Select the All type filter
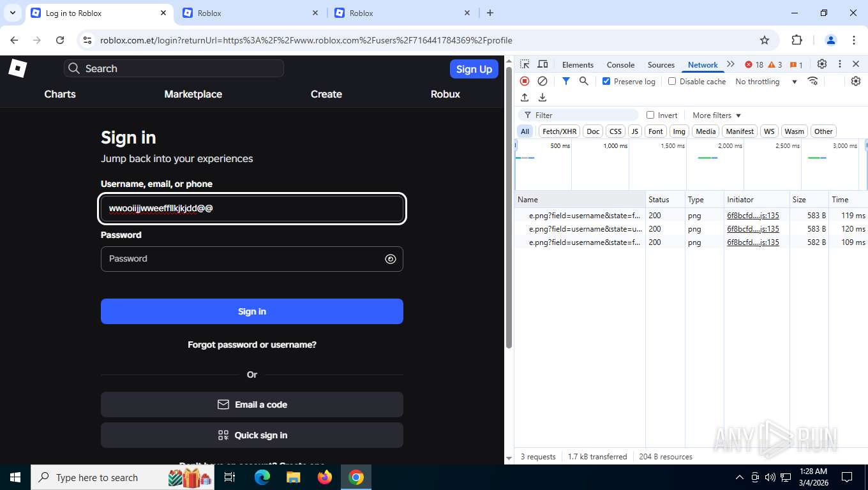This screenshot has height=490, width=868. pyautogui.click(x=525, y=131)
